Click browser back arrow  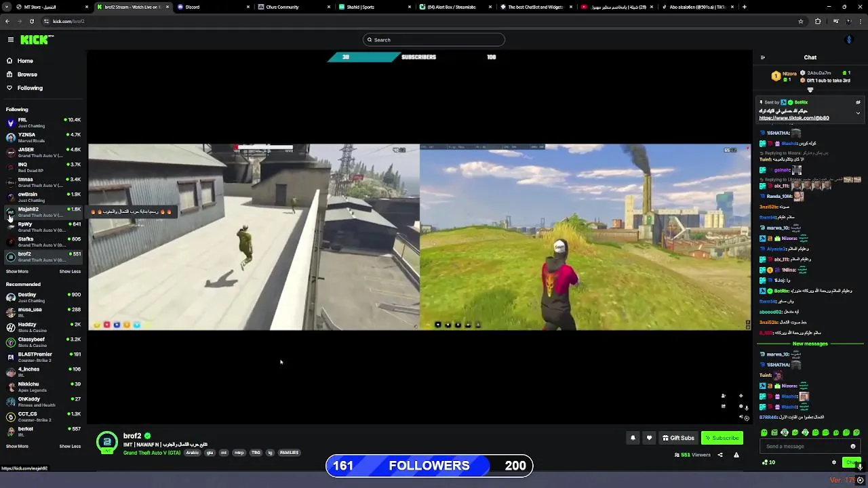point(7,21)
